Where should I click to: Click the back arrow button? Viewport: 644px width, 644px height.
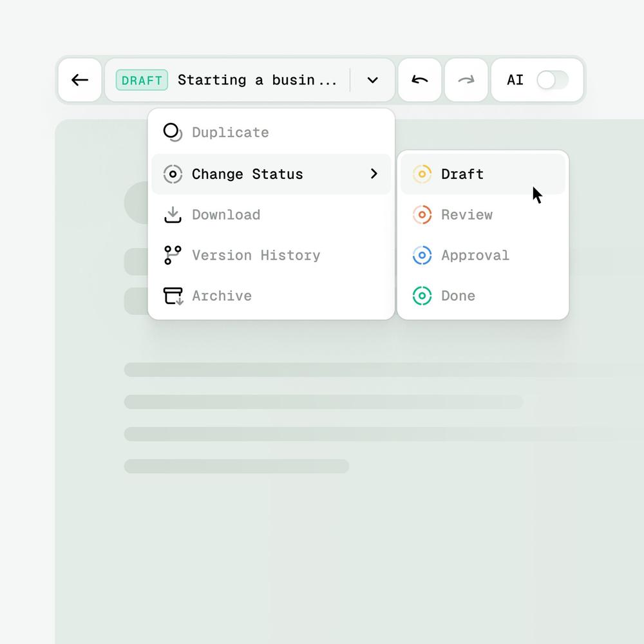coord(80,80)
